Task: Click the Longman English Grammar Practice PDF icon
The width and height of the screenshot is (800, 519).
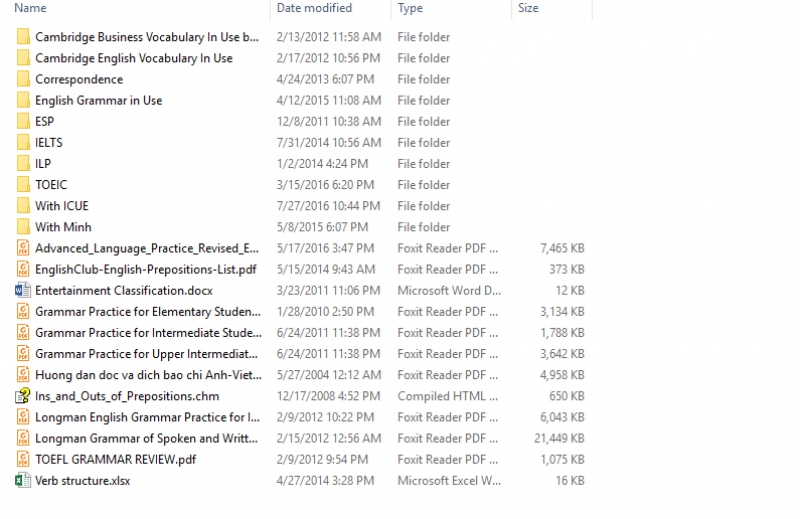Action: point(23,417)
